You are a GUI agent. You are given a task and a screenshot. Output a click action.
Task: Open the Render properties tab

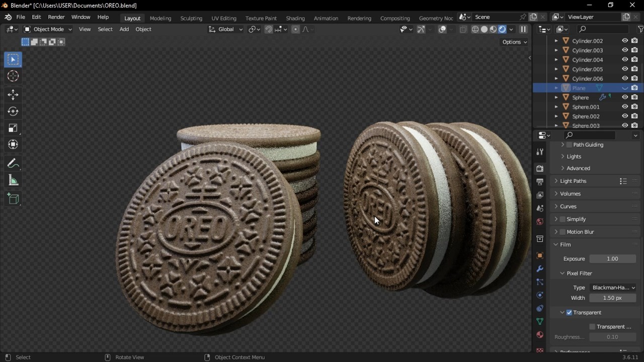click(x=540, y=168)
